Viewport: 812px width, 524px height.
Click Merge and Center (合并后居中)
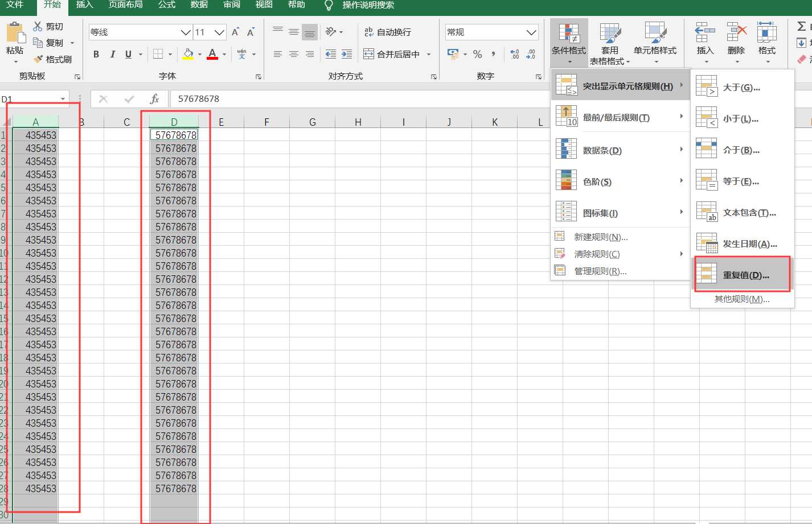point(392,54)
